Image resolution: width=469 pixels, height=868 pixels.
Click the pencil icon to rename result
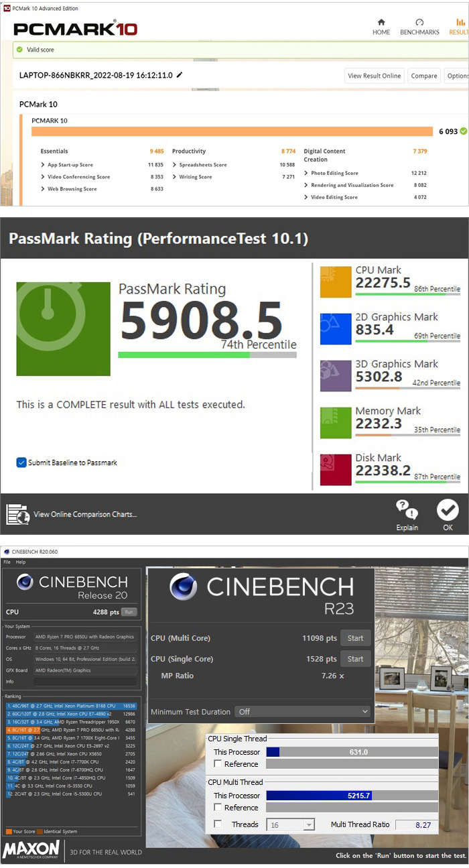(179, 75)
